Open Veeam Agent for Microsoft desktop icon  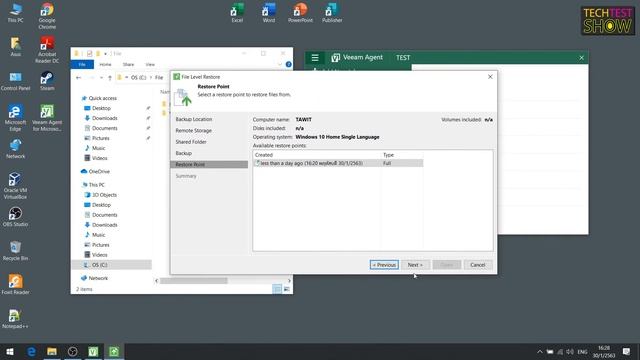[x=47, y=118]
